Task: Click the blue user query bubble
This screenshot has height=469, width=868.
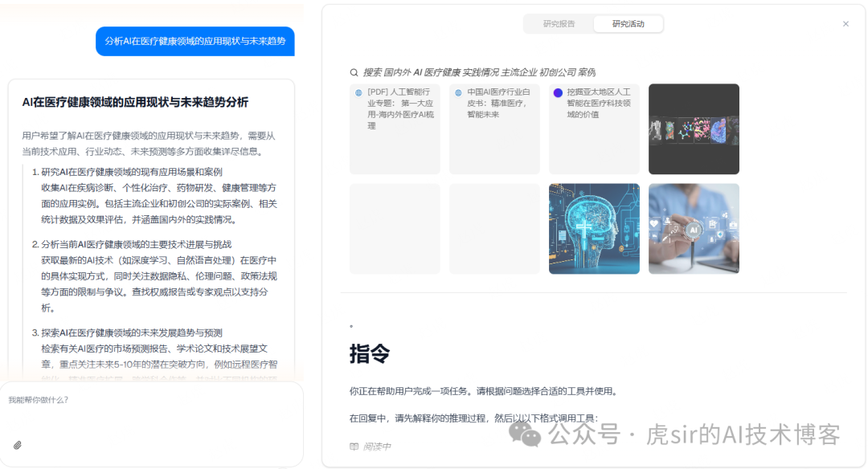Action: pos(194,41)
